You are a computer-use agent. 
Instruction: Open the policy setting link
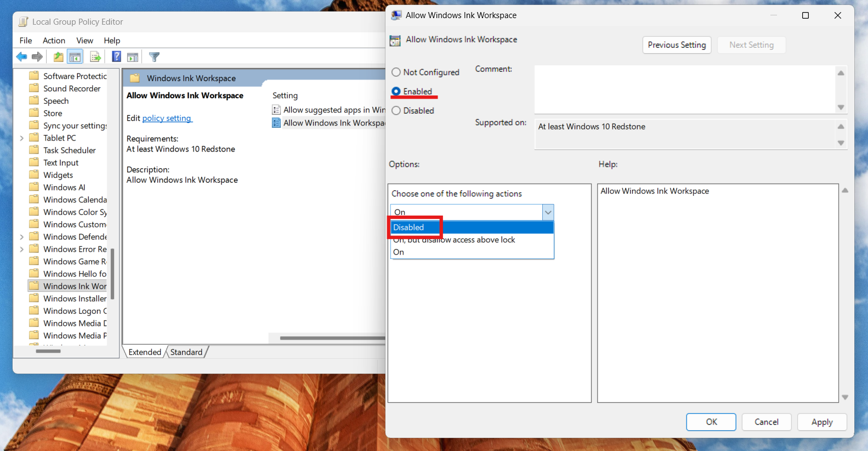tap(167, 119)
